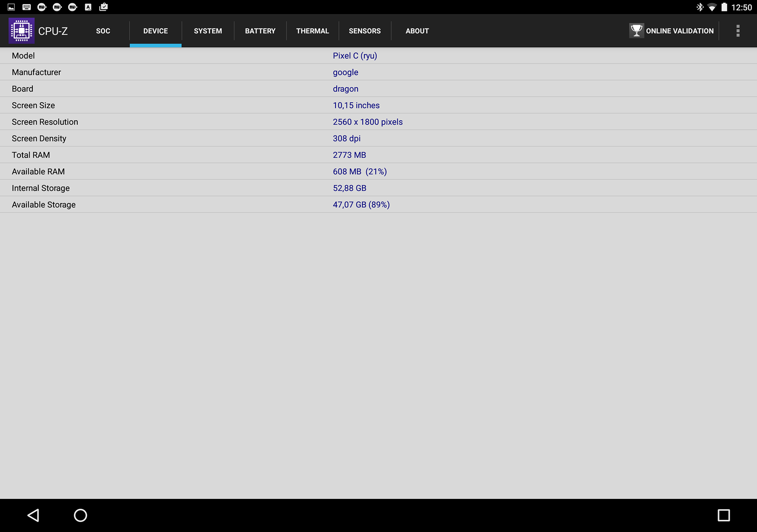Open the ABOUT tab
Image resolution: width=757 pixels, height=532 pixels.
click(417, 31)
